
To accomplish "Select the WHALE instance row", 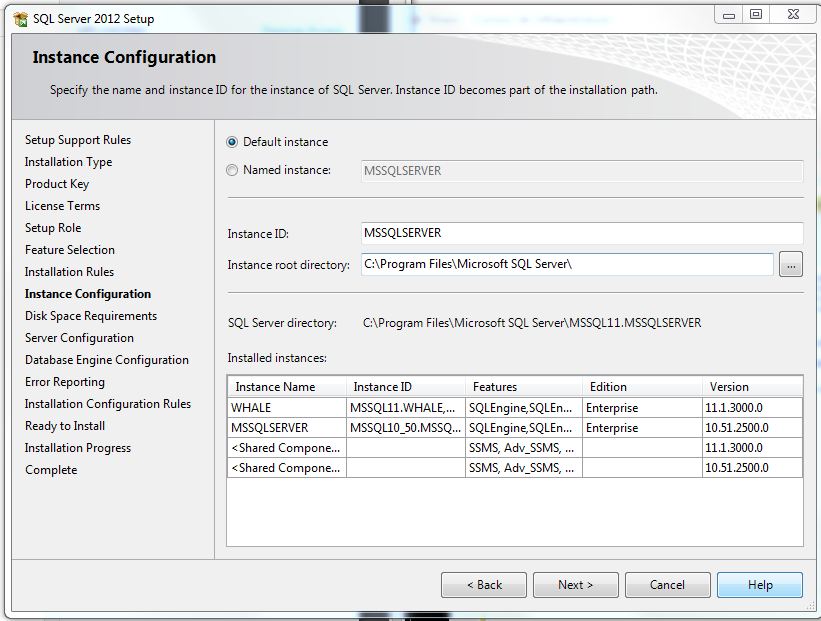I will click(x=515, y=407).
